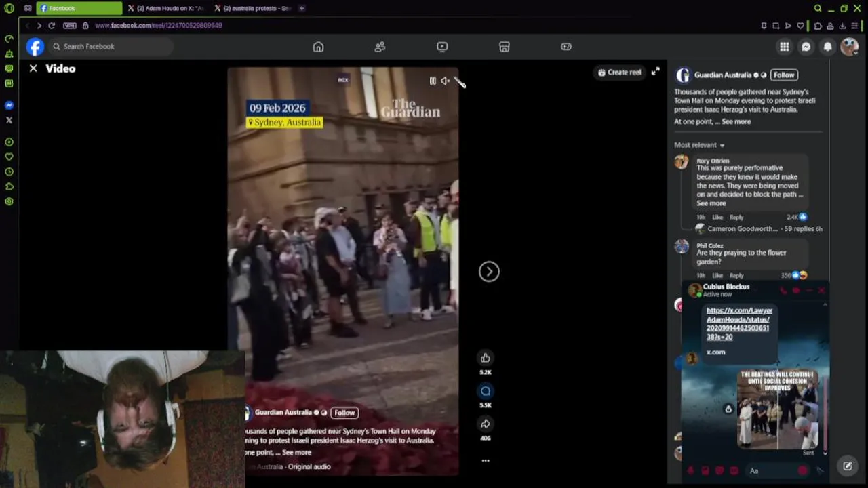The width and height of the screenshot is (868, 488).
Task: Click the new message compose icon
Action: pyautogui.click(x=848, y=466)
